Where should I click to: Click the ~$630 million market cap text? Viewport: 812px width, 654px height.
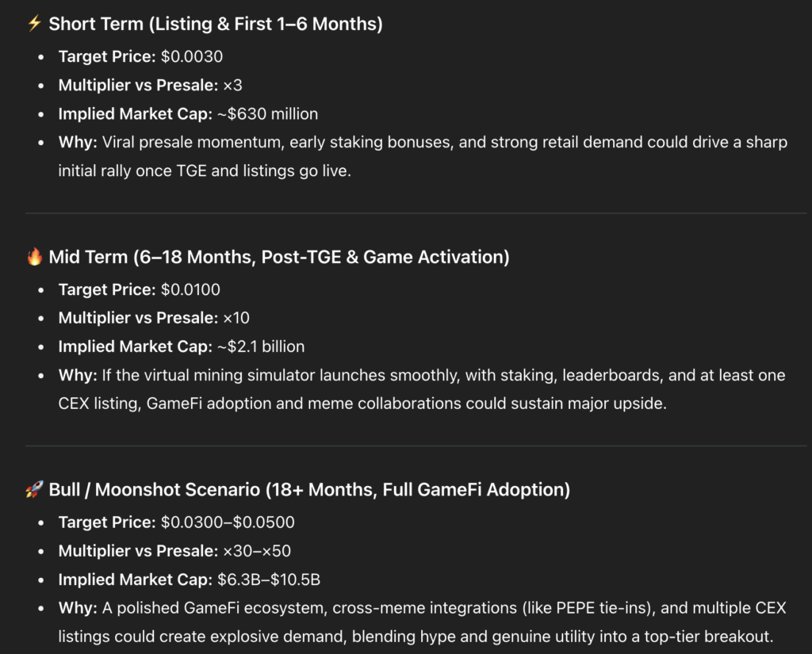tap(267, 114)
